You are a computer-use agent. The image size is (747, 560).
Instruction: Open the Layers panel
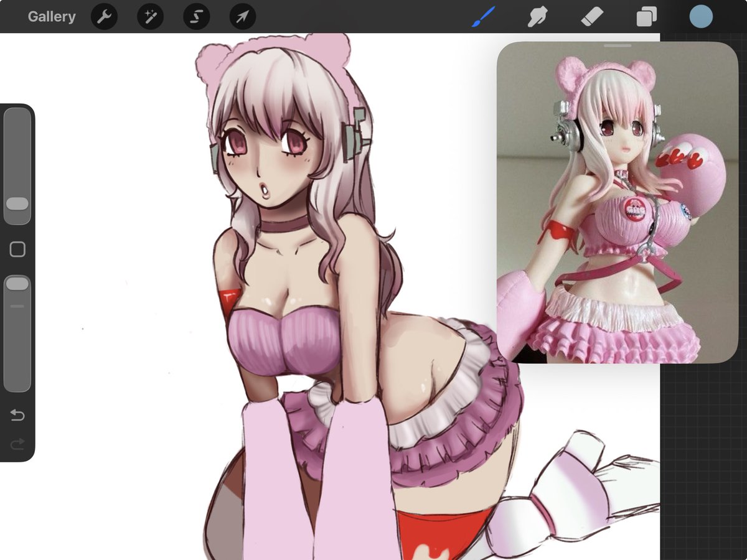[646, 17]
